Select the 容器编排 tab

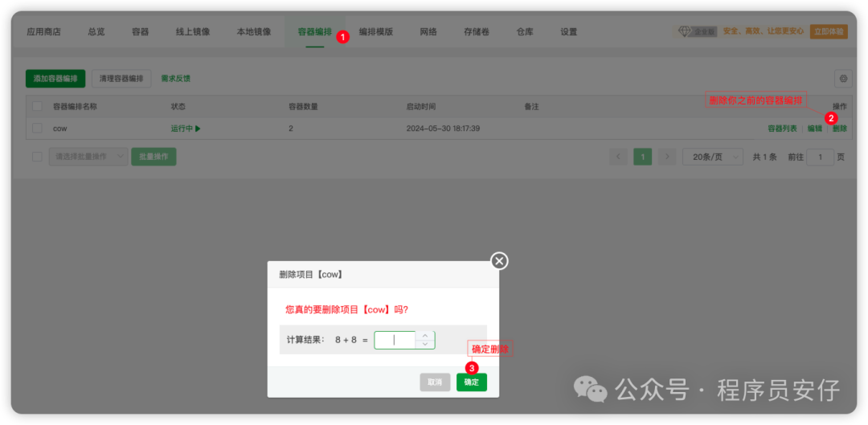pos(315,31)
